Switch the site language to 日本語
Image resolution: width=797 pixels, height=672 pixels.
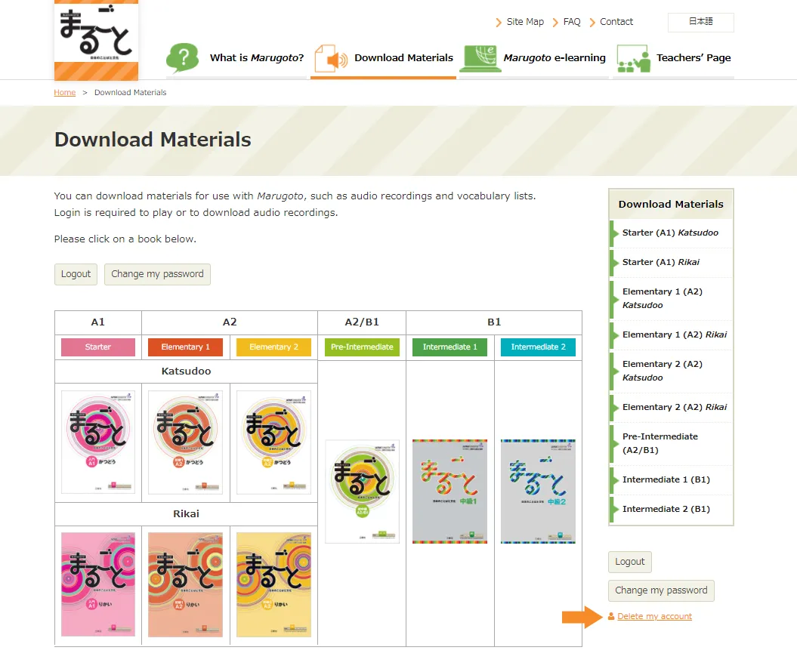coord(701,22)
